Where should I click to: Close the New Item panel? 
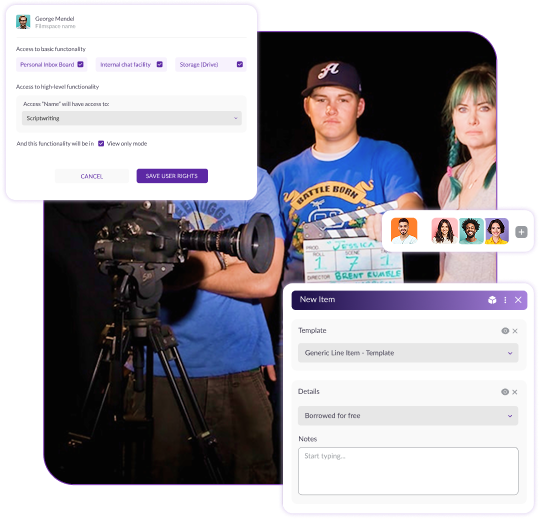518,300
